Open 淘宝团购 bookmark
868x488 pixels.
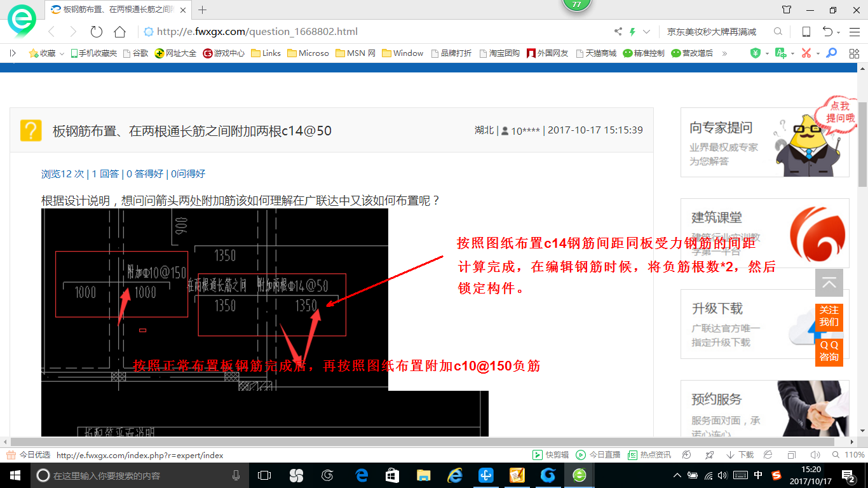click(499, 53)
